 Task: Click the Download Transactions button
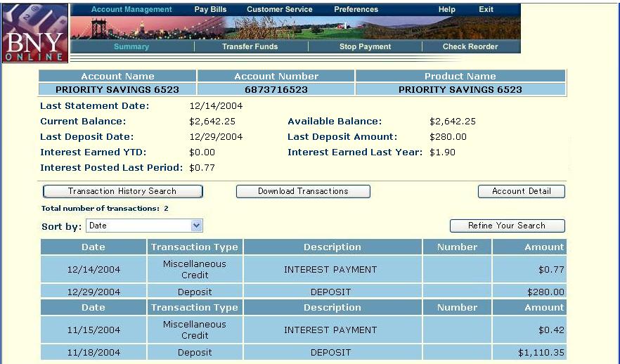pyautogui.click(x=303, y=191)
